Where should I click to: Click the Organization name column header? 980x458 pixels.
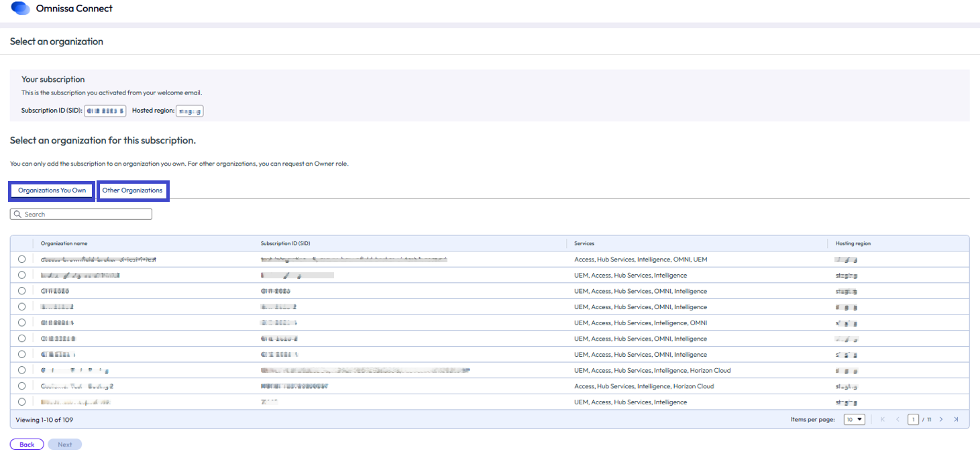tap(64, 243)
